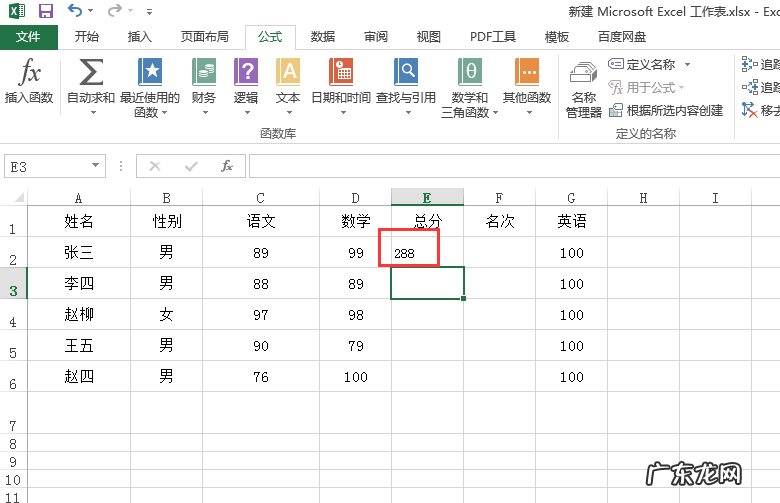Open the Logical functions question-mark icon
Image resolution: width=780 pixels, height=503 pixels.
click(x=246, y=72)
